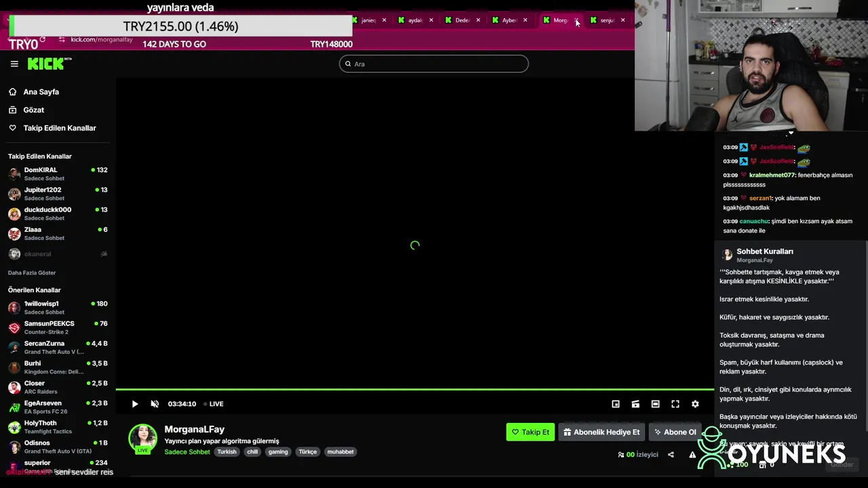Image resolution: width=868 pixels, height=488 pixels.
Task: Click DomKIRAL avatar icon
Action: click(x=14, y=174)
